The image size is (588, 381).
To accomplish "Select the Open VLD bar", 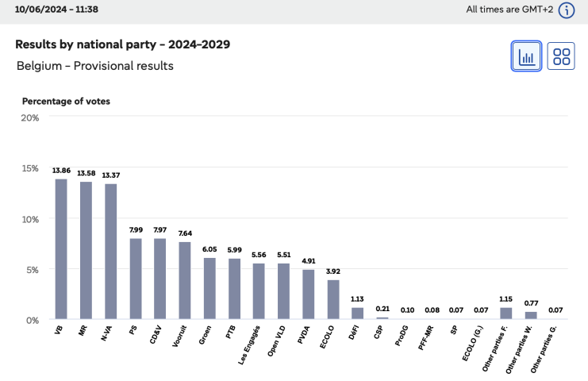I will pyautogui.click(x=283, y=291).
